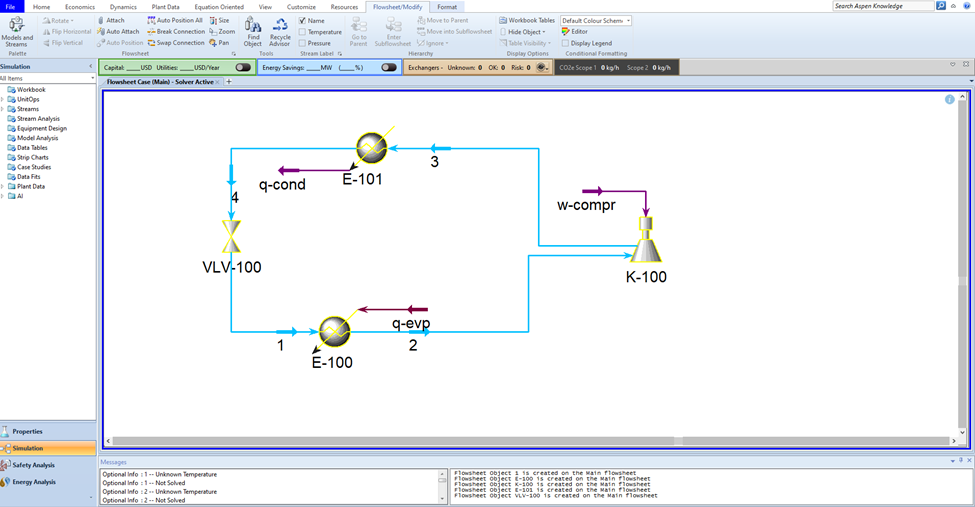Screen dimensions: 975x507
Task: Open the conditional formatting Editor
Action: [575, 32]
